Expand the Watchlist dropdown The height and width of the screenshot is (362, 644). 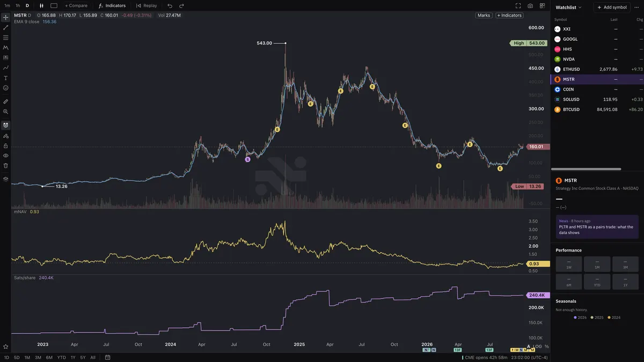click(x=568, y=8)
